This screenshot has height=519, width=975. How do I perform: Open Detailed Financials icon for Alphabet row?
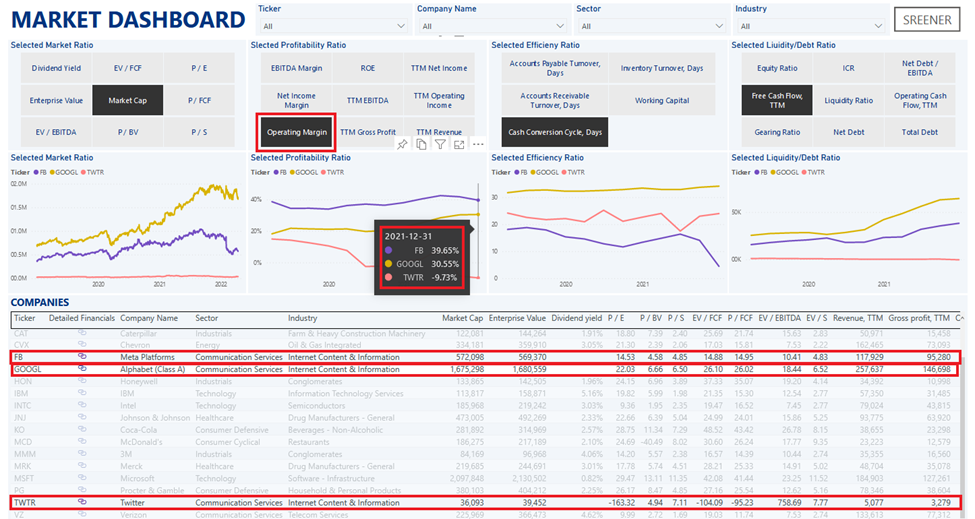(82, 369)
